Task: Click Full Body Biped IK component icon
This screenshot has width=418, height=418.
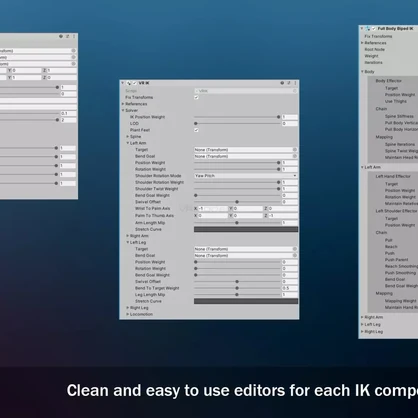Action: (368, 29)
